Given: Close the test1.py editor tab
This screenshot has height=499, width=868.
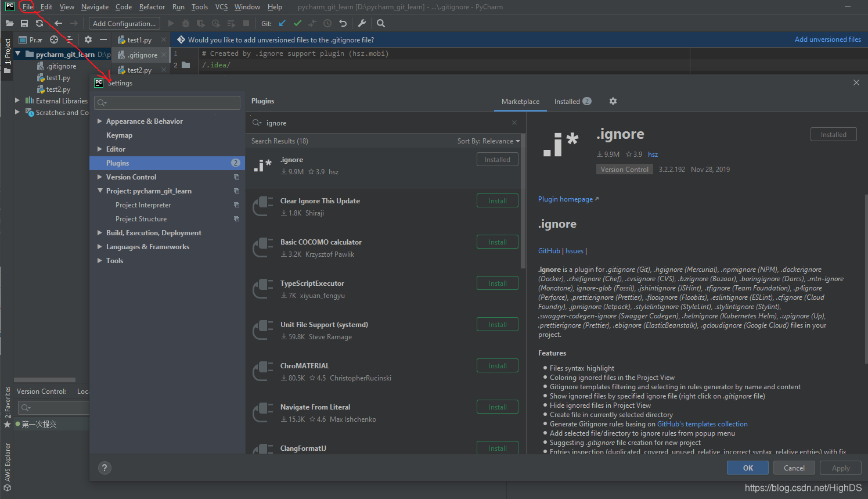Looking at the screenshot, I should tap(164, 40).
